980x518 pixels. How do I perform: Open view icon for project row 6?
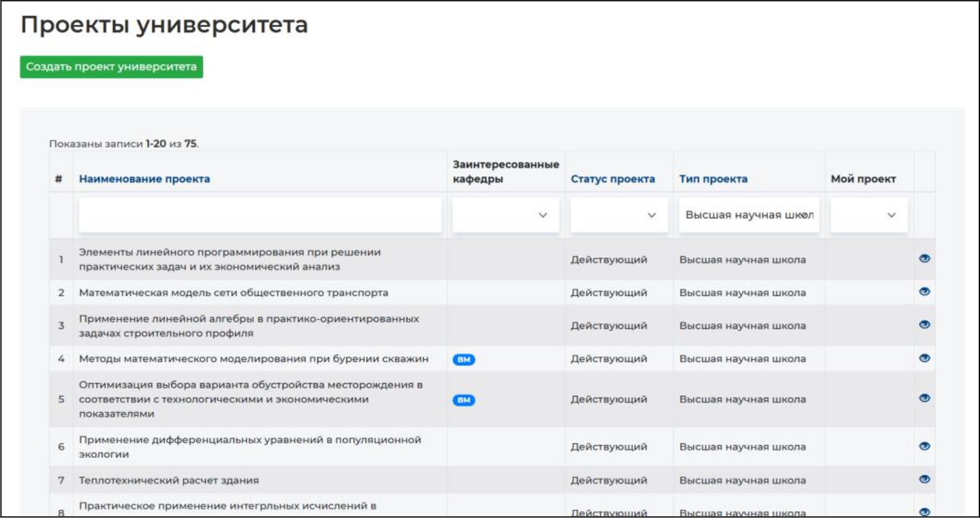tap(924, 446)
